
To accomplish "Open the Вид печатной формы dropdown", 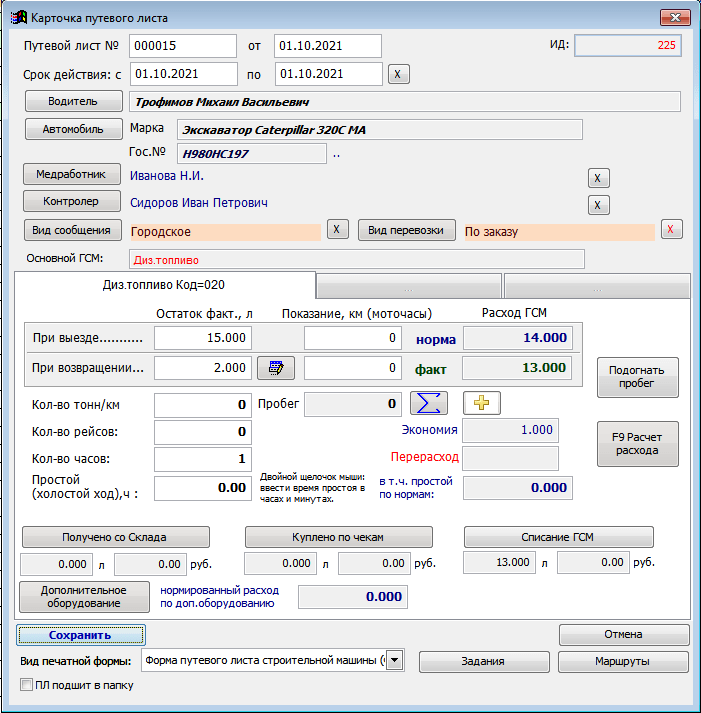I will [x=395, y=660].
